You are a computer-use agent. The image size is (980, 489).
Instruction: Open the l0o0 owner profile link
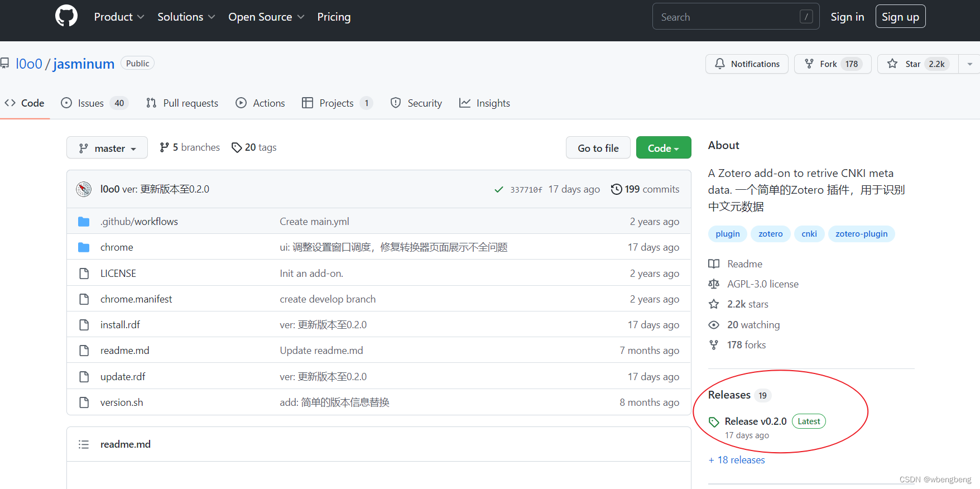coord(29,64)
